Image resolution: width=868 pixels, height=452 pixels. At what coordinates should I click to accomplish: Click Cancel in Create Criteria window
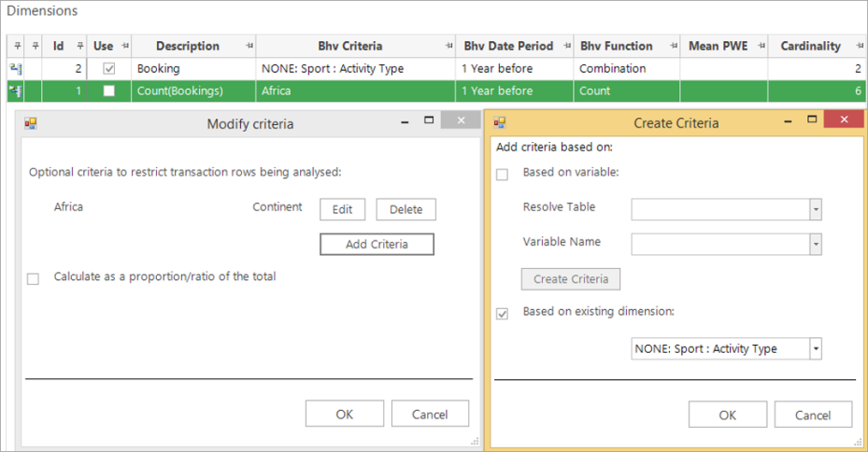(813, 415)
